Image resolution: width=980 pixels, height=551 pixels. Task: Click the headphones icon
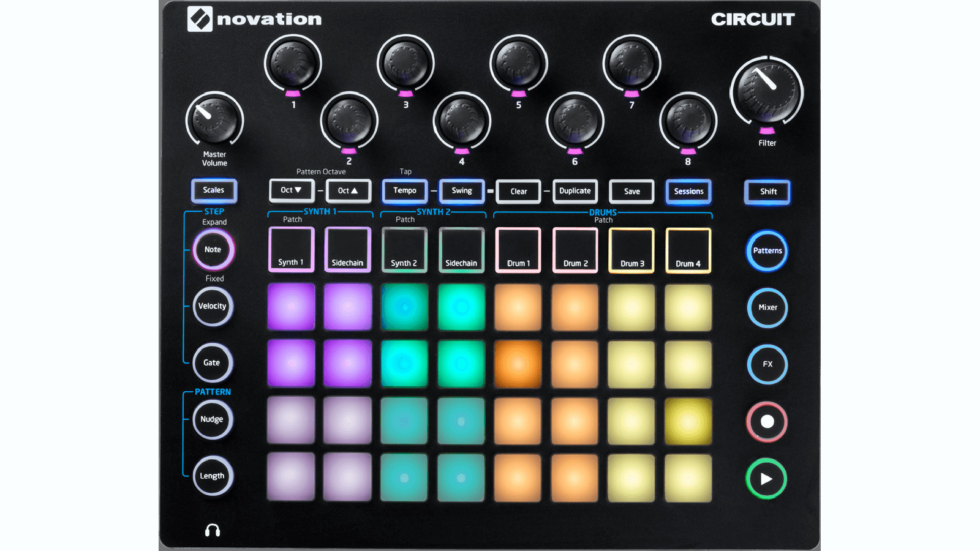click(x=213, y=530)
